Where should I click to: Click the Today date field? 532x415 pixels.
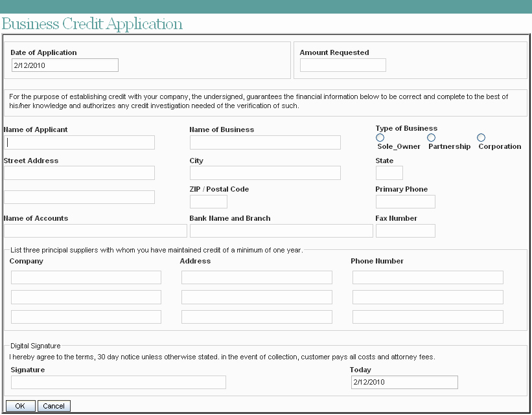click(404, 382)
